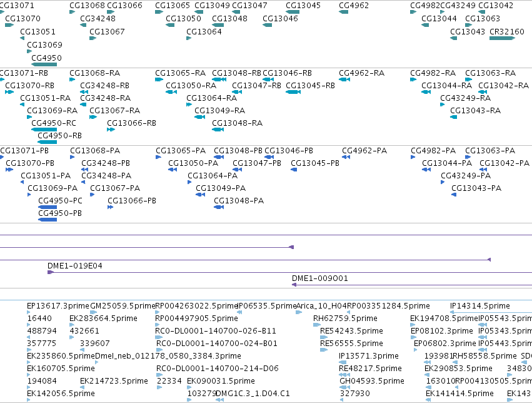Select the CG13049-RA transcript label
Screen dimensions: 532x403
pyautogui.click(x=219, y=110)
